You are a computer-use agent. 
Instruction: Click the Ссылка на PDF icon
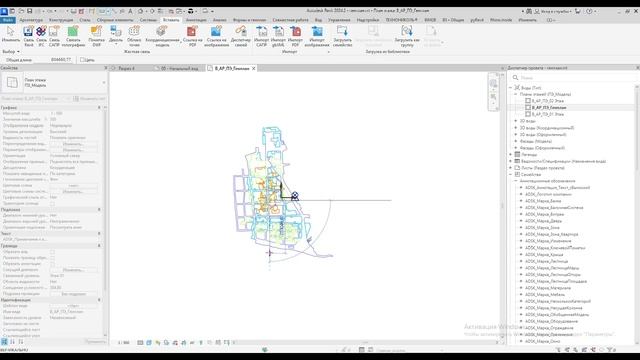[x=192, y=32]
